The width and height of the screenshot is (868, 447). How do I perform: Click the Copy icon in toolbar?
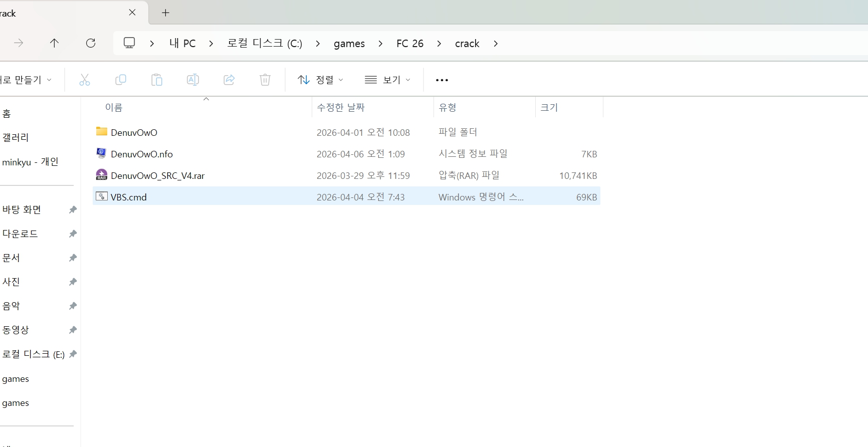[x=121, y=80]
